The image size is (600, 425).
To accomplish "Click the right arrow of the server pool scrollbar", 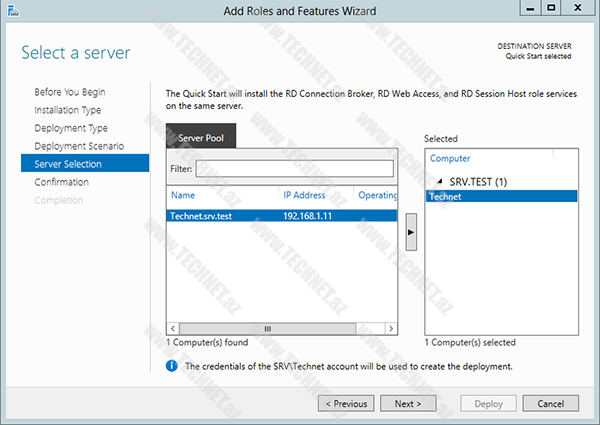I will pos(391,328).
